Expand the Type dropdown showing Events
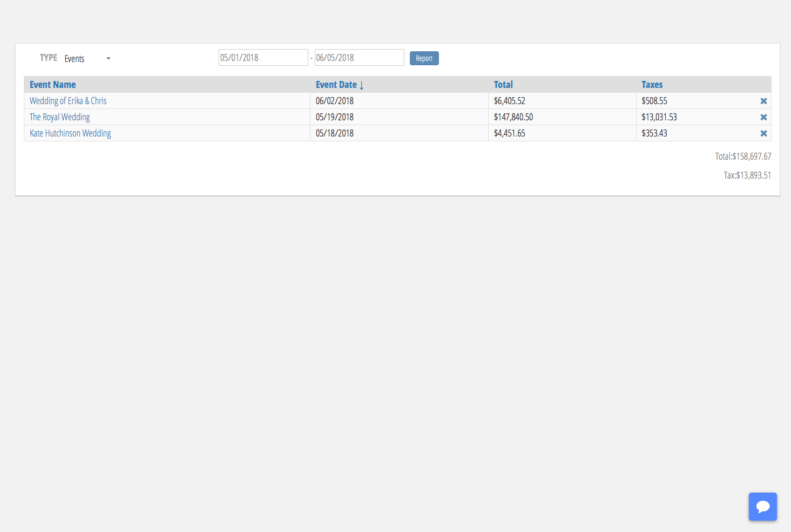Image resolution: width=791 pixels, height=532 pixels. tap(87, 58)
